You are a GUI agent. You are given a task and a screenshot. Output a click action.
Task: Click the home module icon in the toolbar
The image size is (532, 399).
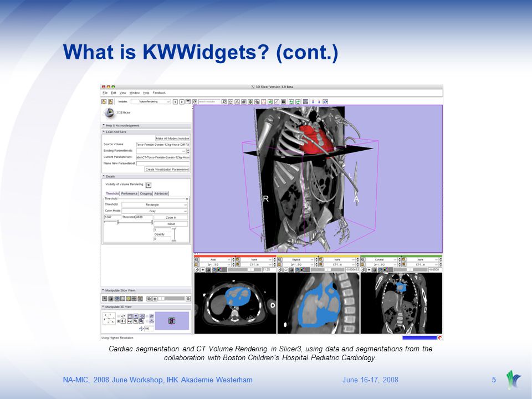tap(231, 102)
